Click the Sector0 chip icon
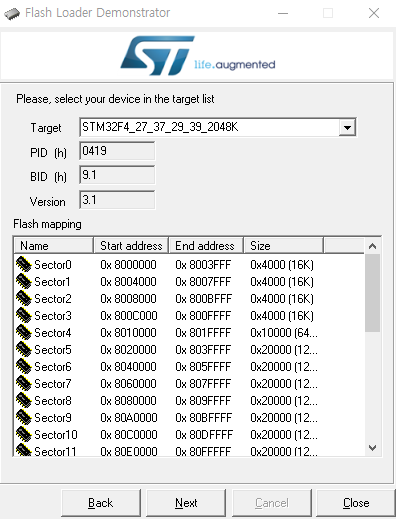Image resolution: width=396 pixels, height=519 pixels. click(x=23, y=264)
